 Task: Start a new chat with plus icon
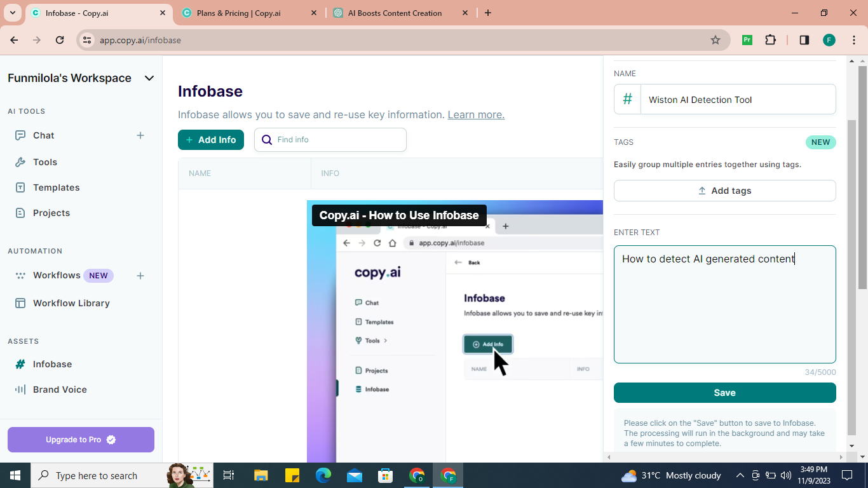pyautogui.click(x=140, y=135)
